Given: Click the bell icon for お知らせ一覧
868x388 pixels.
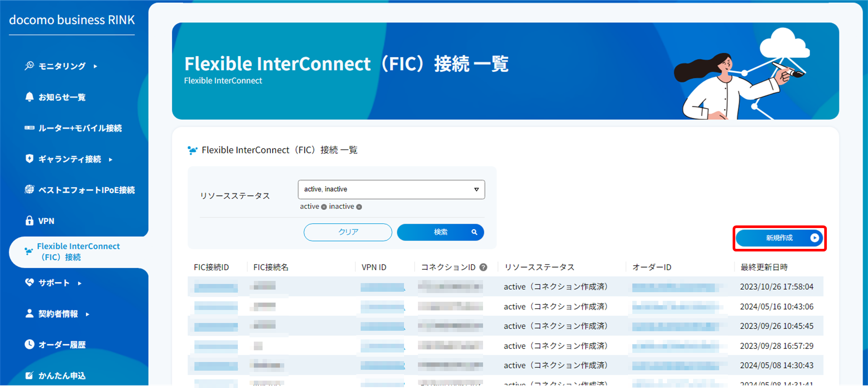Looking at the screenshot, I should click(29, 97).
